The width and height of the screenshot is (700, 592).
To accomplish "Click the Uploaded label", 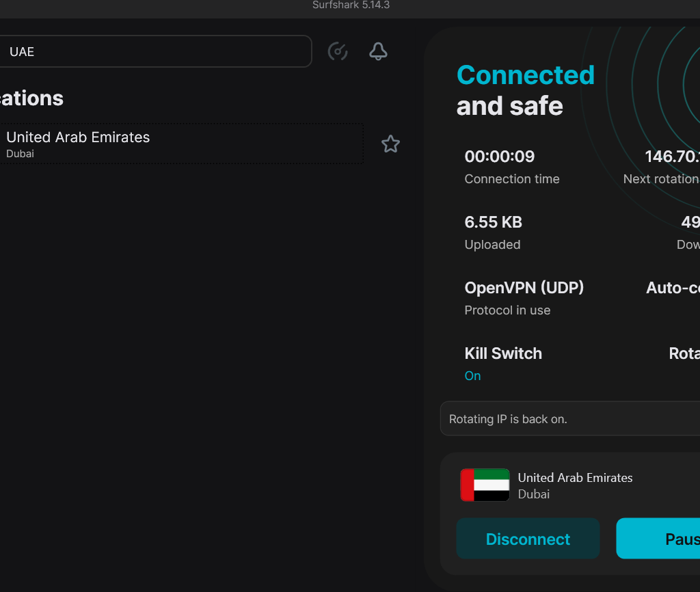I will (x=492, y=245).
